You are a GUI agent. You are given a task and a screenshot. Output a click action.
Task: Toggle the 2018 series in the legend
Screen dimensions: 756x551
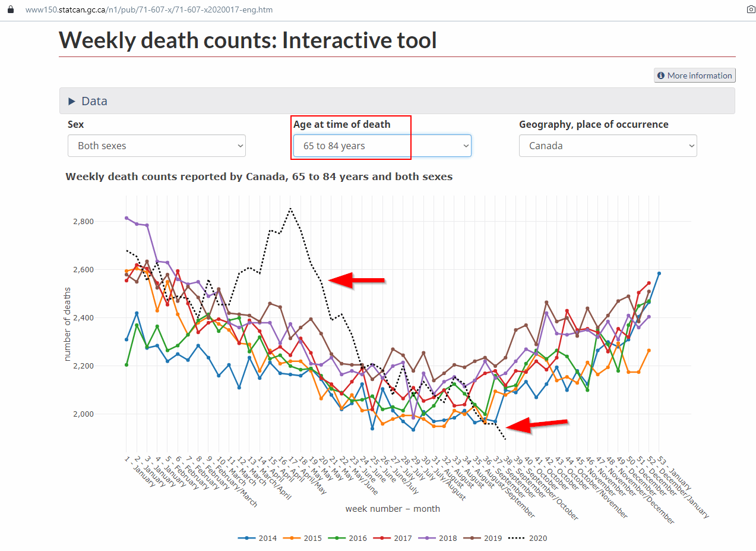pos(437,538)
